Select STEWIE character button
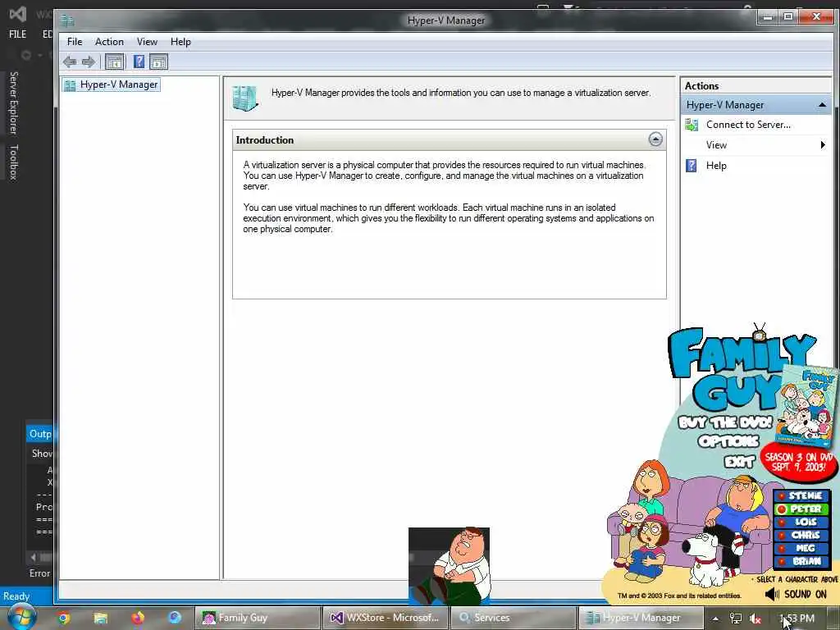The image size is (840, 630). 801,496
